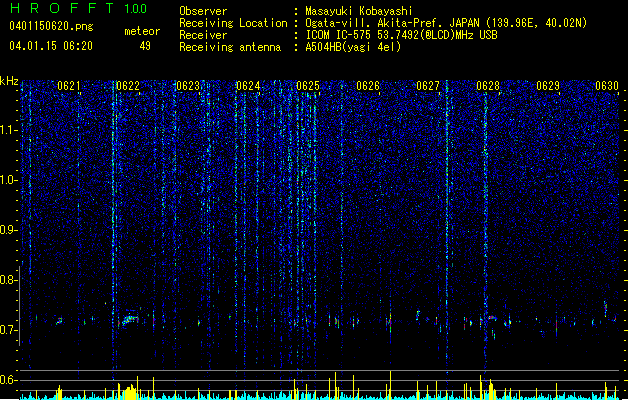This screenshot has height=400, width=629.
Task: Click the date stamp 04.01.15 06:20
Action: [x=51, y=46]
